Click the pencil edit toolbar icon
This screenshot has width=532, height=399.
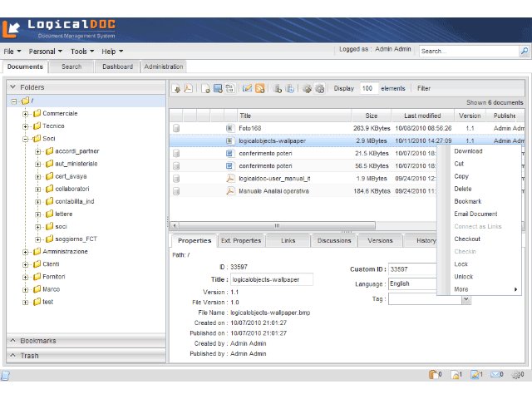pyautogui.click(x=247, y=89)
